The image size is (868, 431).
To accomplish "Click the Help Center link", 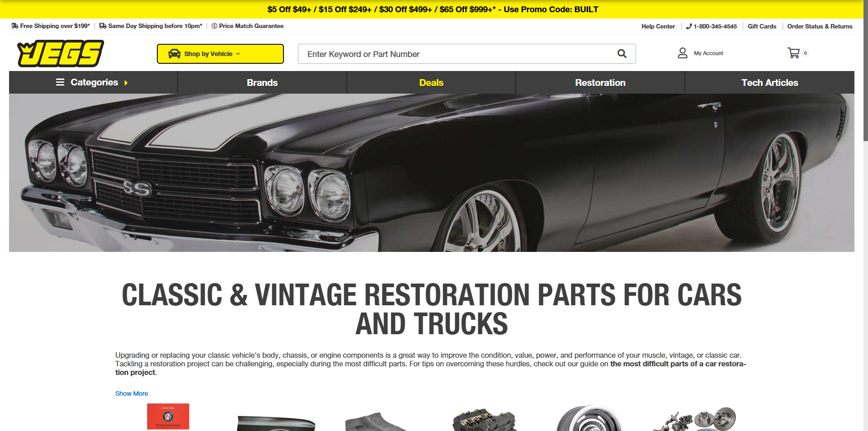I will click(658, 26).
